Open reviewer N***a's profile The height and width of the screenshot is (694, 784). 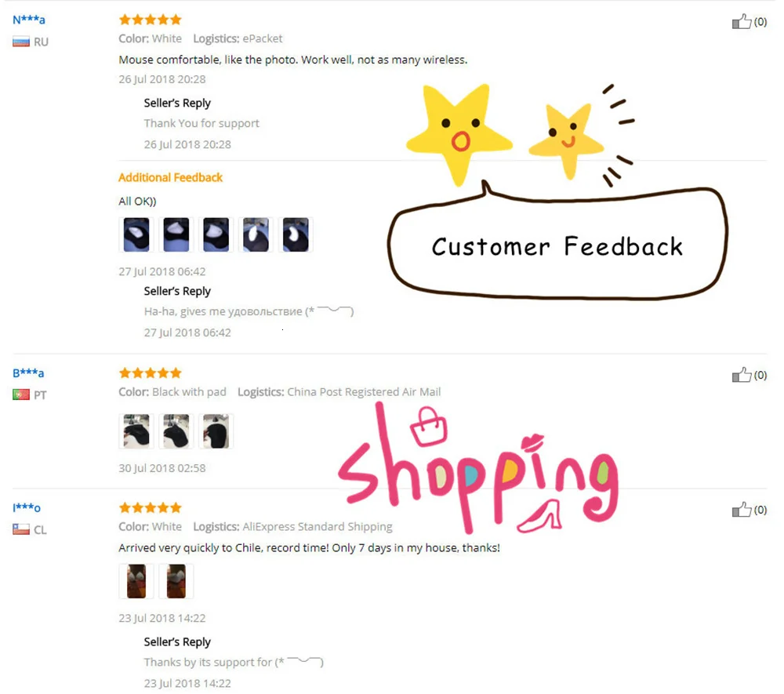[x=29, y=20]
